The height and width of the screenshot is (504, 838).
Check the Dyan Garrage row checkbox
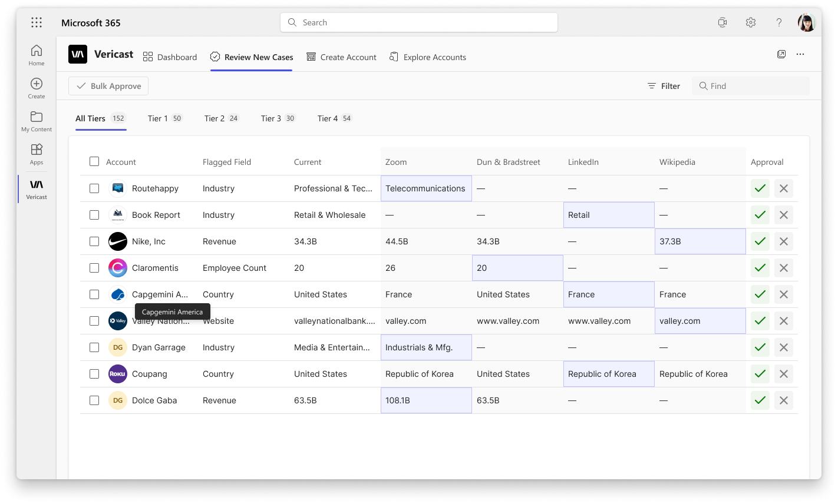point(94,347)
